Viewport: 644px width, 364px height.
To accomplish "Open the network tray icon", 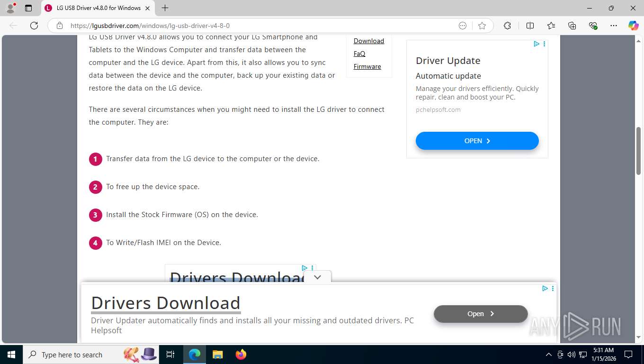I will tap(583, 355).
